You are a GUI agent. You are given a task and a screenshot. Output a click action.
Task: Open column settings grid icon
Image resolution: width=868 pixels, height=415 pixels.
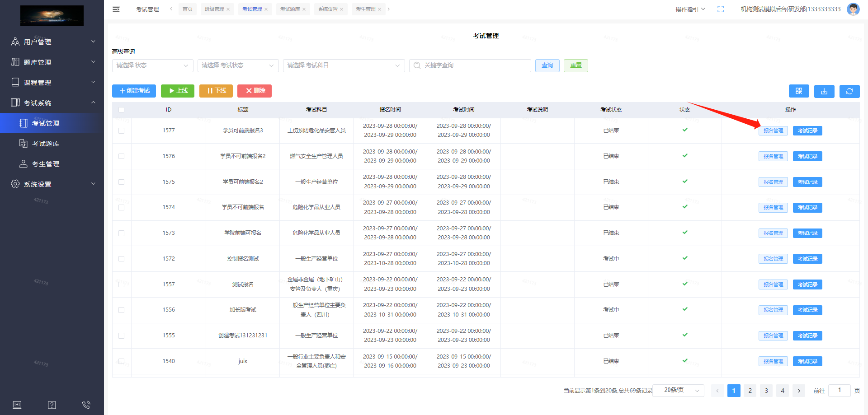tap(799, 91)
